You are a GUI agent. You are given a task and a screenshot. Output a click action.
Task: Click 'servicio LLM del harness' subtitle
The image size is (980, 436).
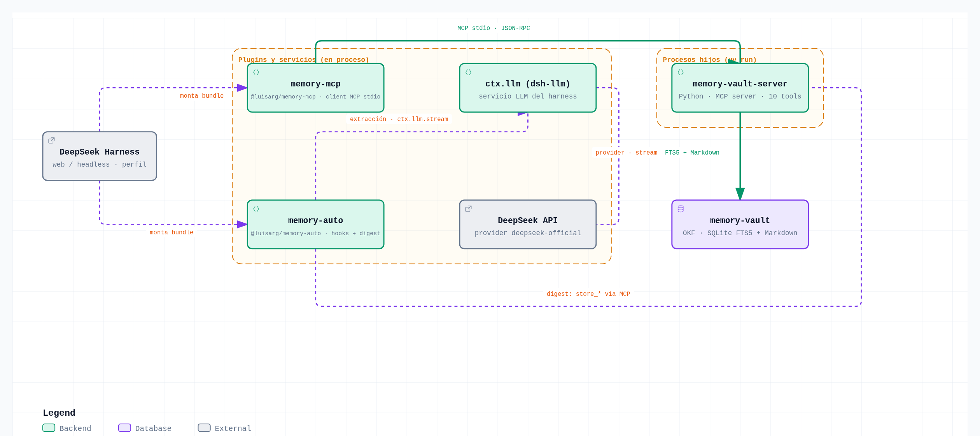528,97
